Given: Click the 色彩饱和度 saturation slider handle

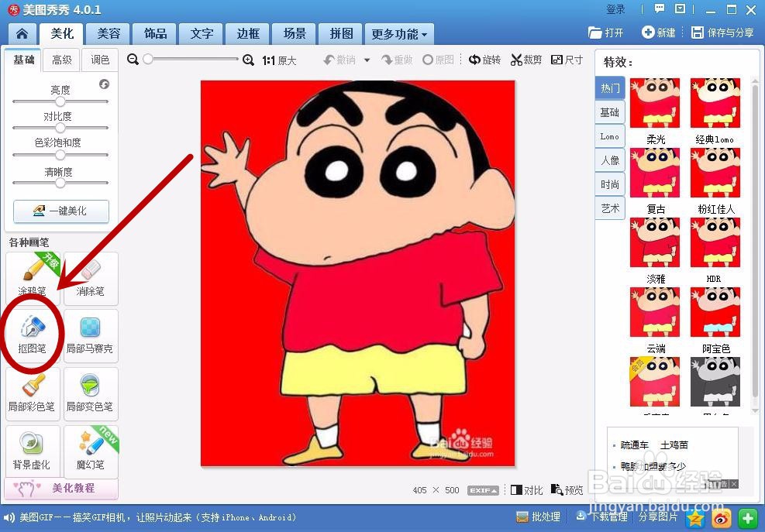Looking at the screenshot, I should pos(60,155).
